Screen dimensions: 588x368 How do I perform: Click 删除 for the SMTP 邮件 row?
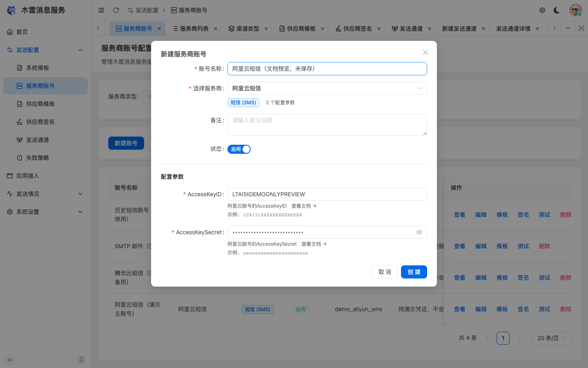click(x=545, y=246)
